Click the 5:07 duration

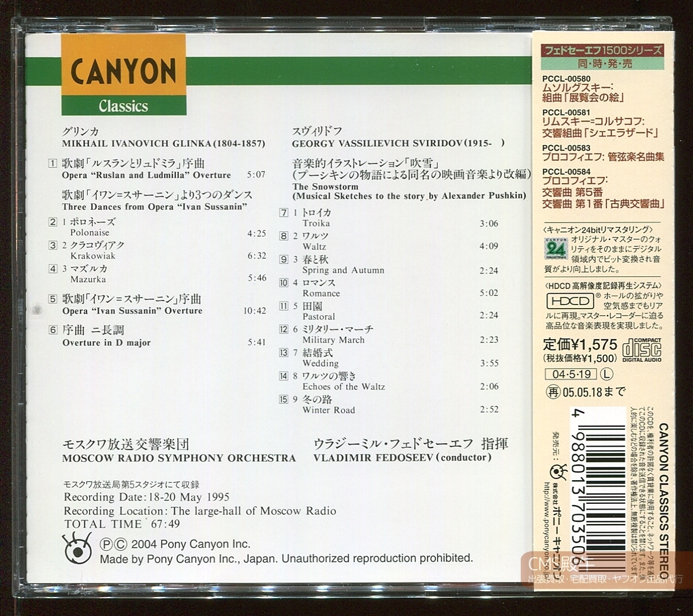(256, 175)
